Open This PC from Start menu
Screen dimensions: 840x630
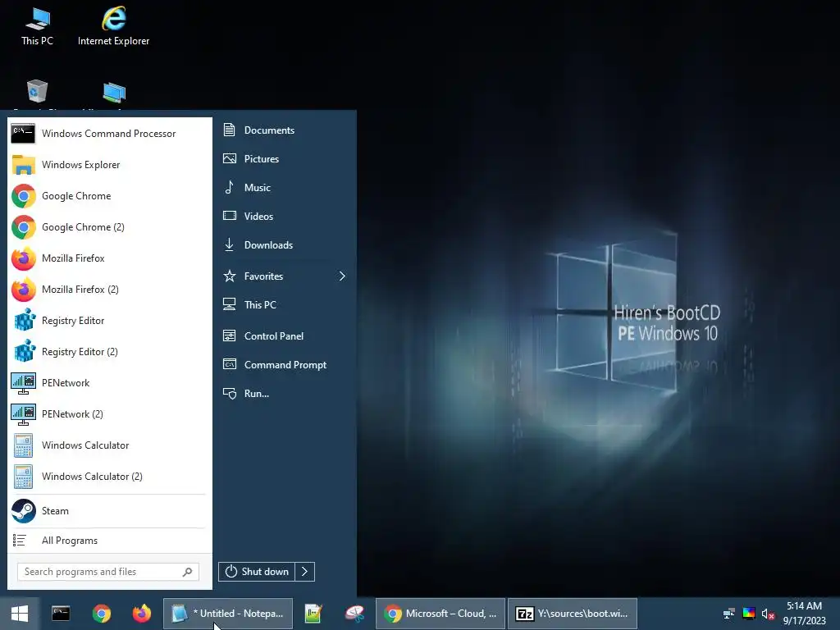click(x=285, y=305)
